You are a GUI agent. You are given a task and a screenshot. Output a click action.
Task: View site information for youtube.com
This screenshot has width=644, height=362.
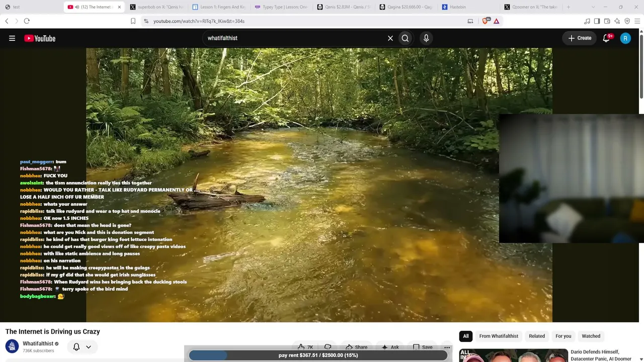coord(146,21)
